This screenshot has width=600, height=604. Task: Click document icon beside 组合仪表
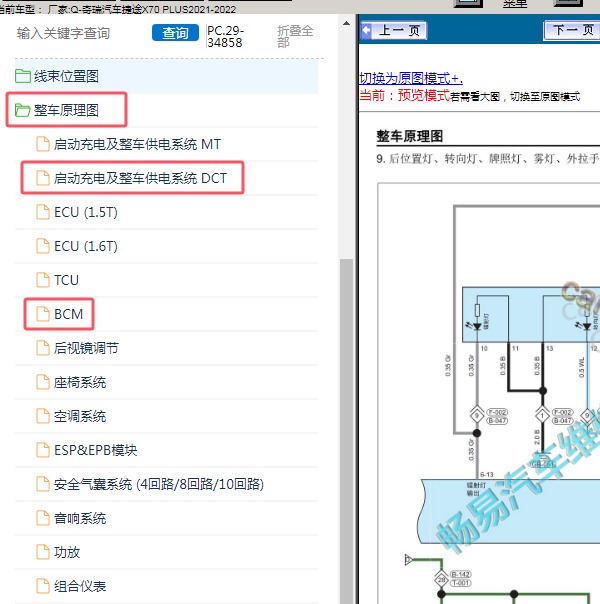[43, 586]
